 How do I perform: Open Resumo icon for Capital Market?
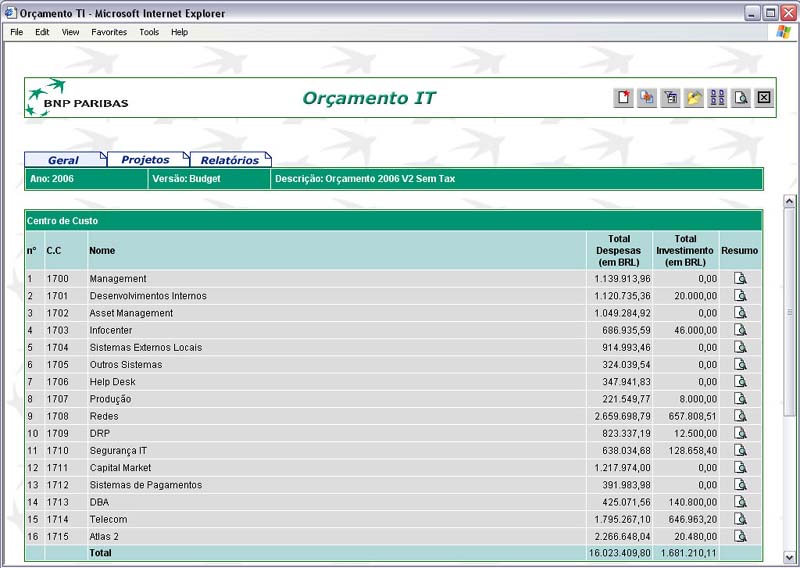coord(740,467)
